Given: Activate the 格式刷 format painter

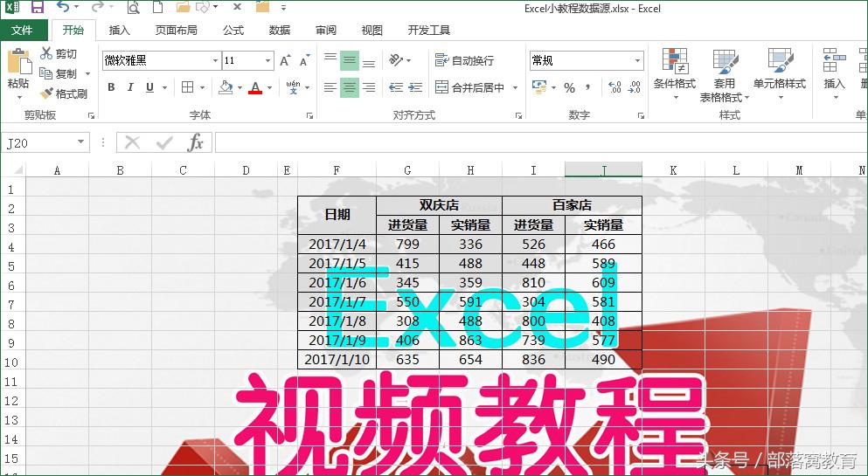Looking at the screenshot, I should click(x=64, y=93).
